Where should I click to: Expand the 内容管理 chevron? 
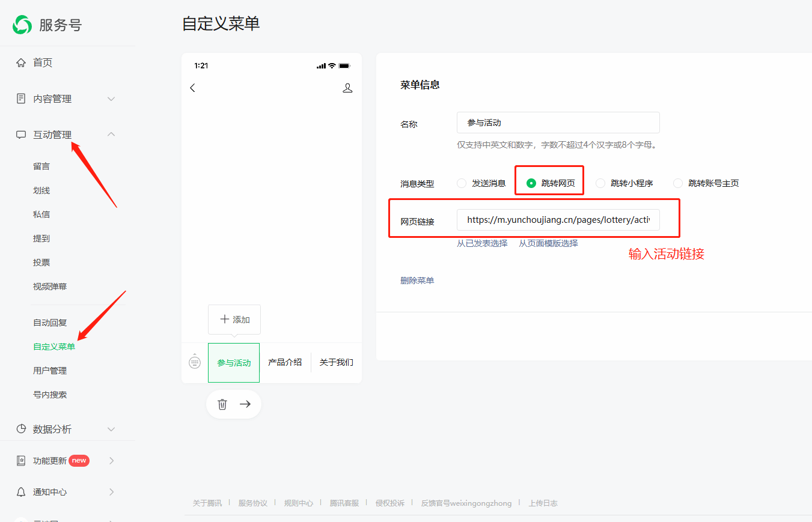pyautogui.click(x=111, y=99)
